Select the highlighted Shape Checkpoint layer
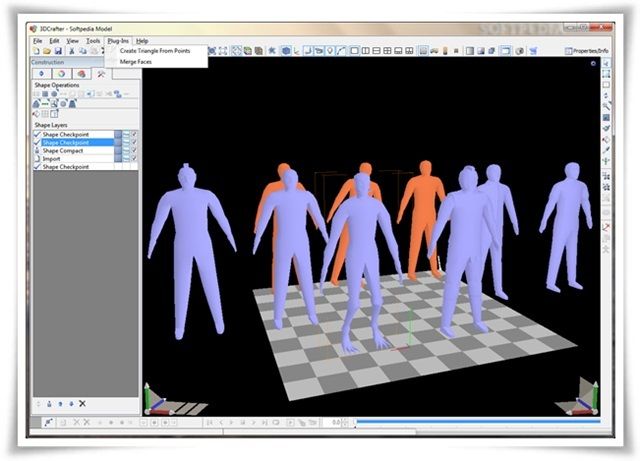This screenshot has height=461, width=640. pyautogui.click(x=74, y=143)
